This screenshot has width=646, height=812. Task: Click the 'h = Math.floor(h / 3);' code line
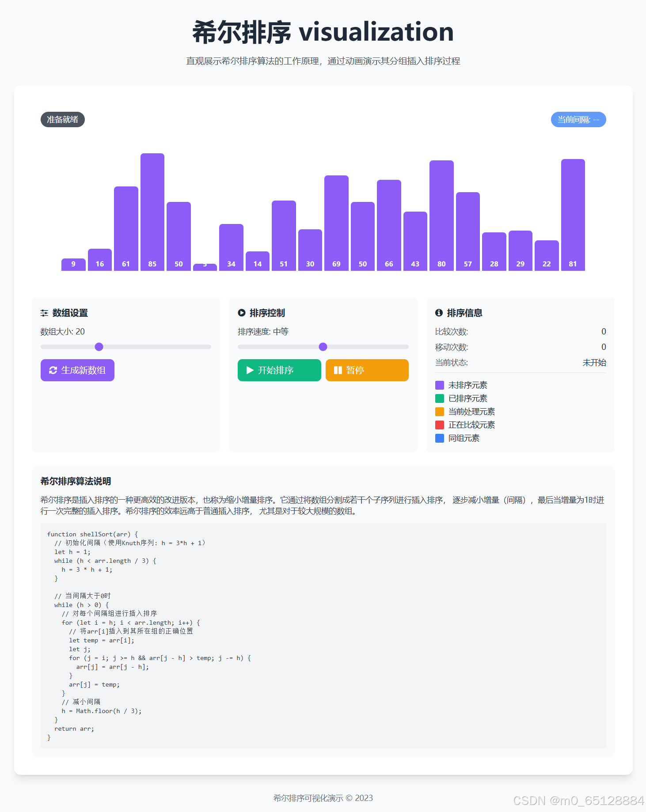(x=102, y=711)
